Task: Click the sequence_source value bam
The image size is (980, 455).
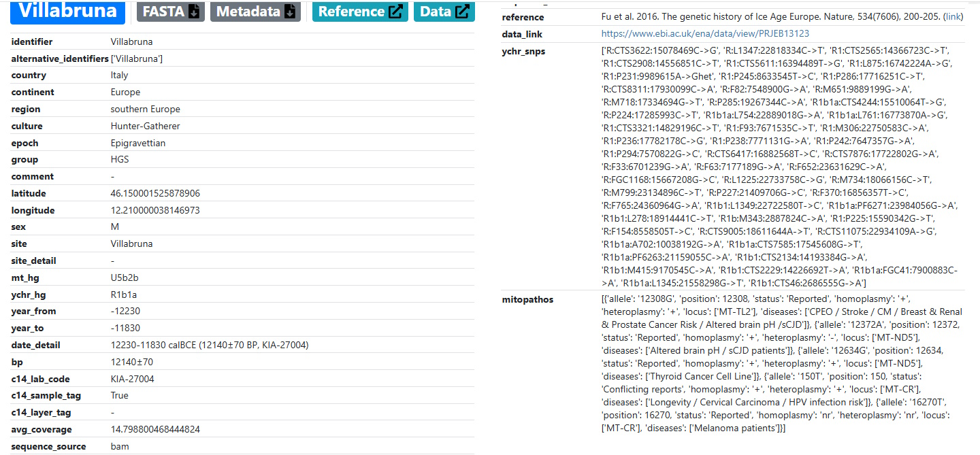Action: (x=120, y=447)
